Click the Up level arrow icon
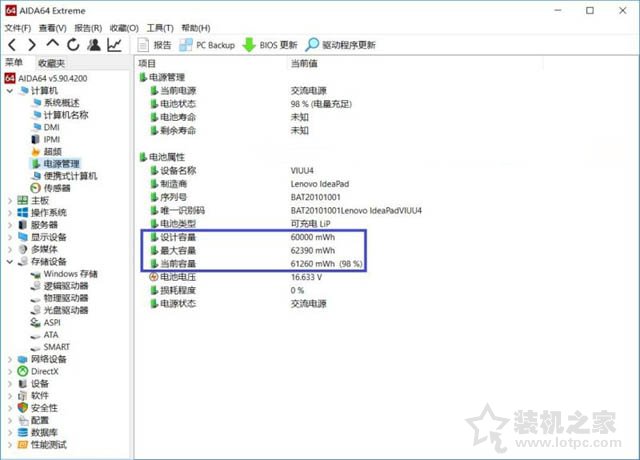Viewport: 640px width, 460px height. 53,45
